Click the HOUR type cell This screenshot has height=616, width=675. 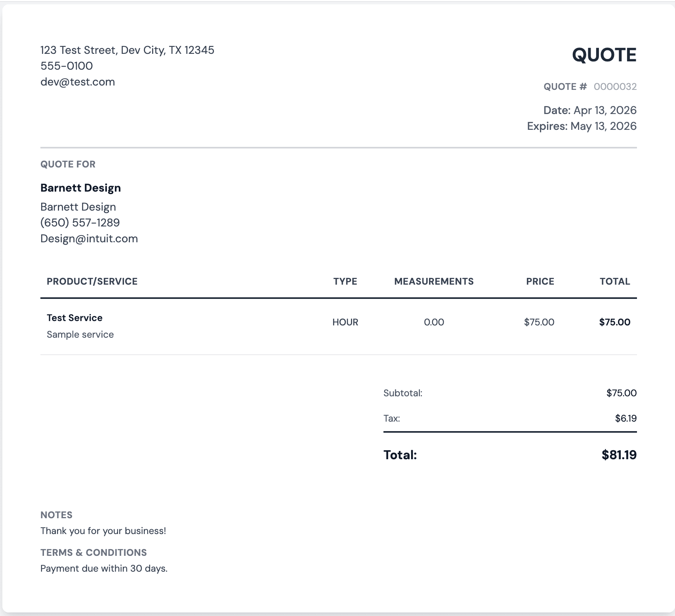(x=345, y=322)
